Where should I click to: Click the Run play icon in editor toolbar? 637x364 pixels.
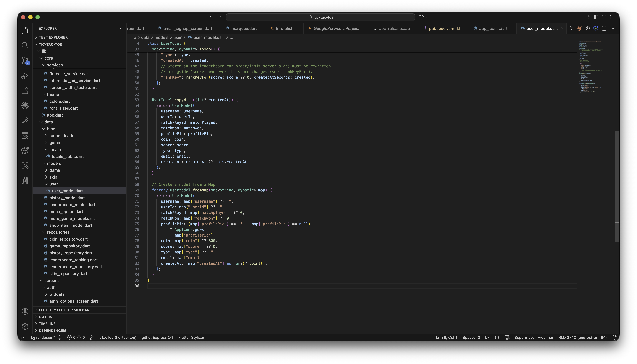pyautogui.click(x=571, y=29)
